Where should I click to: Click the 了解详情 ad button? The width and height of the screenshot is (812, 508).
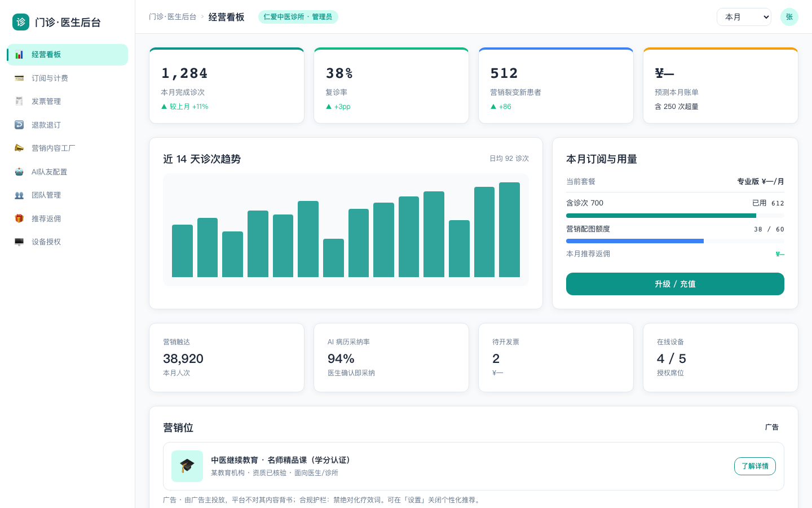pyautogui.click(x=755, y=466)
